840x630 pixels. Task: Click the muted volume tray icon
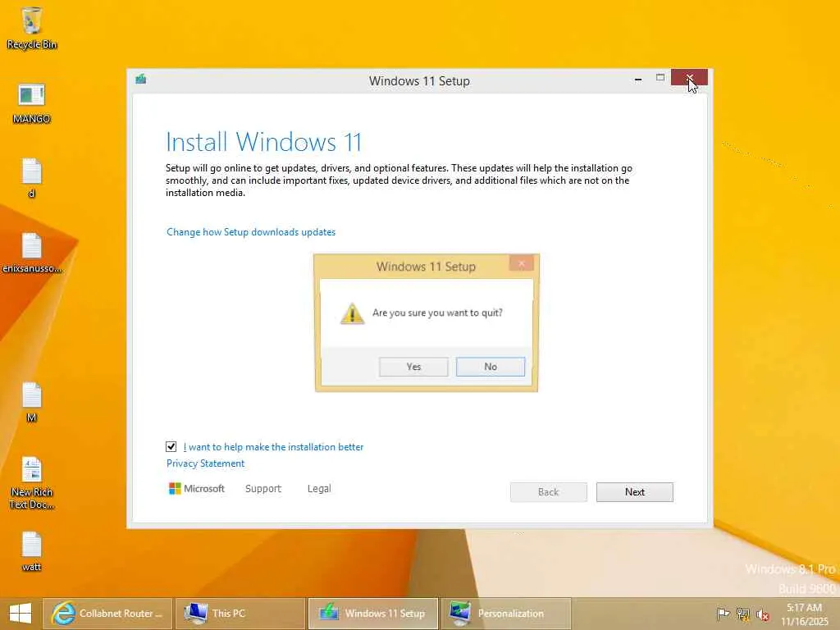pyautogui.click(x=763, y=614)
